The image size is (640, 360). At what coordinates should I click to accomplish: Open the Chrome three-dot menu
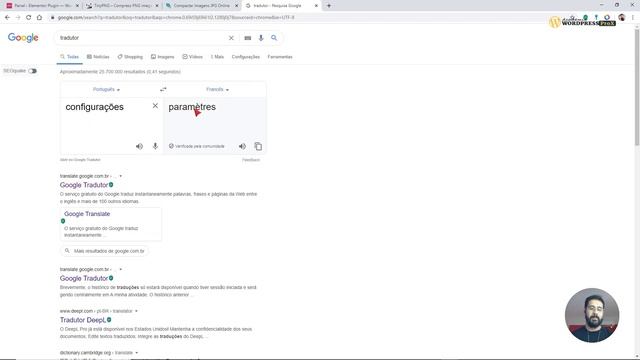click(633, 18)
